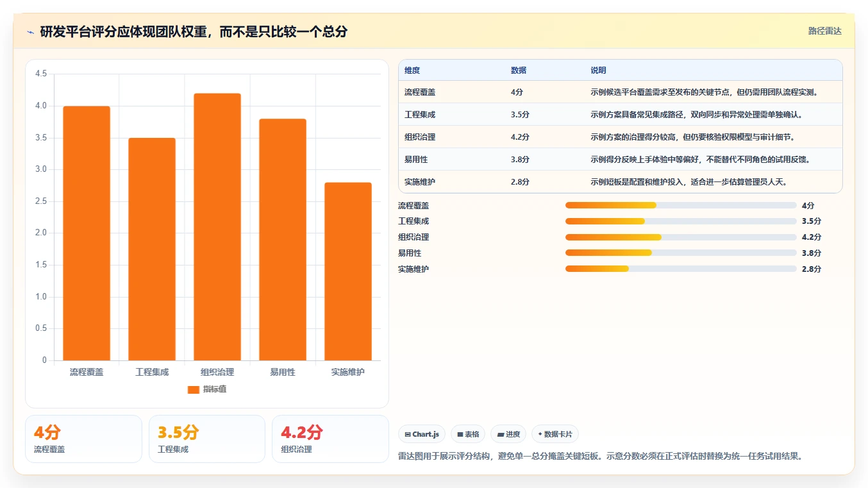Click the 实施维护 bar in the bar chart
The height and width of the screenshot is (488, 868).
point(348,271)
